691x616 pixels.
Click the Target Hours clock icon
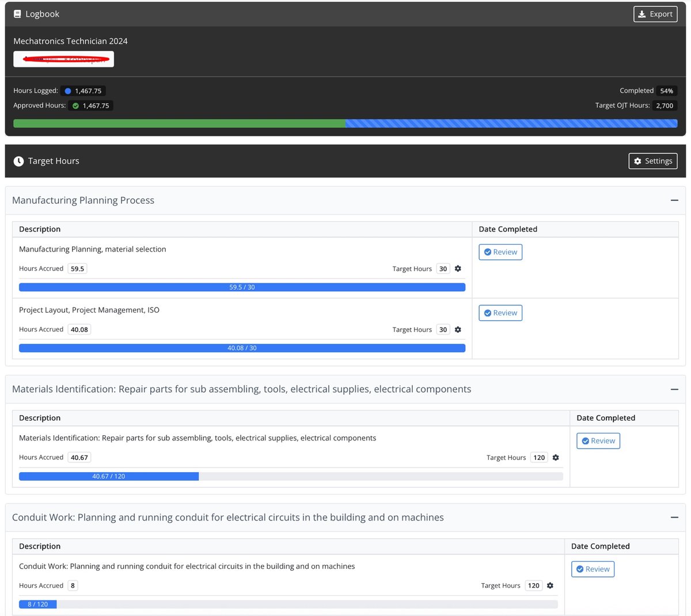pos(18,161)
